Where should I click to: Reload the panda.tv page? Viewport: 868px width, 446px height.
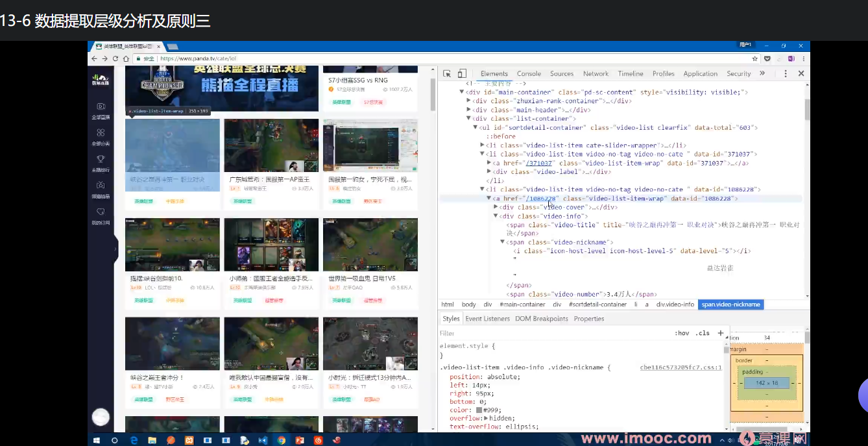115,58
